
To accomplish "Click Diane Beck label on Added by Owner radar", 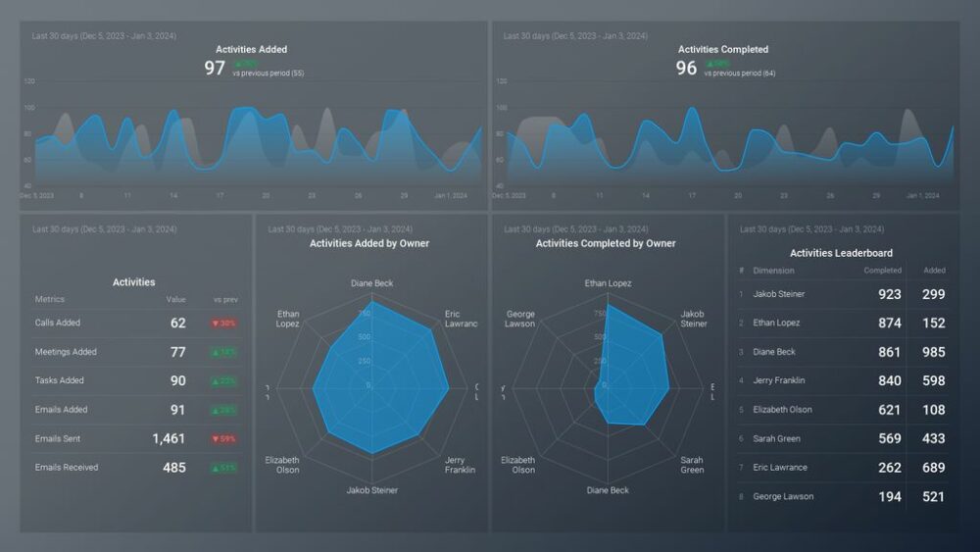I will click(x=371, y=283).
